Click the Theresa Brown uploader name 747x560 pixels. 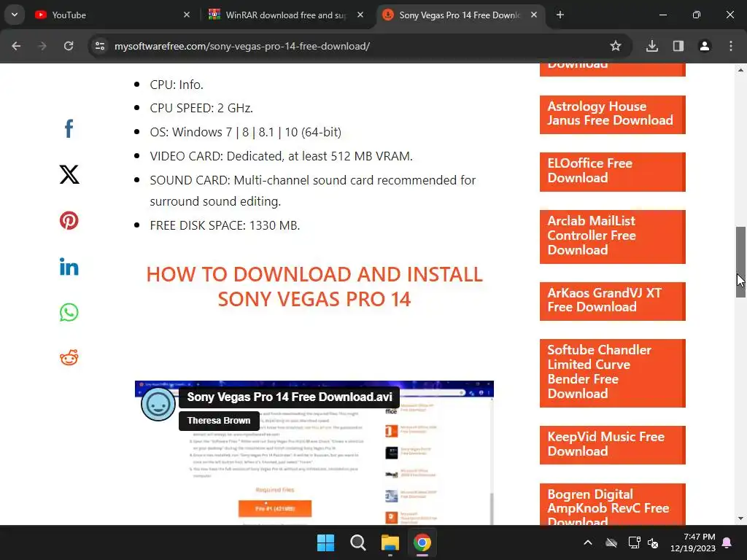[219, 421]
